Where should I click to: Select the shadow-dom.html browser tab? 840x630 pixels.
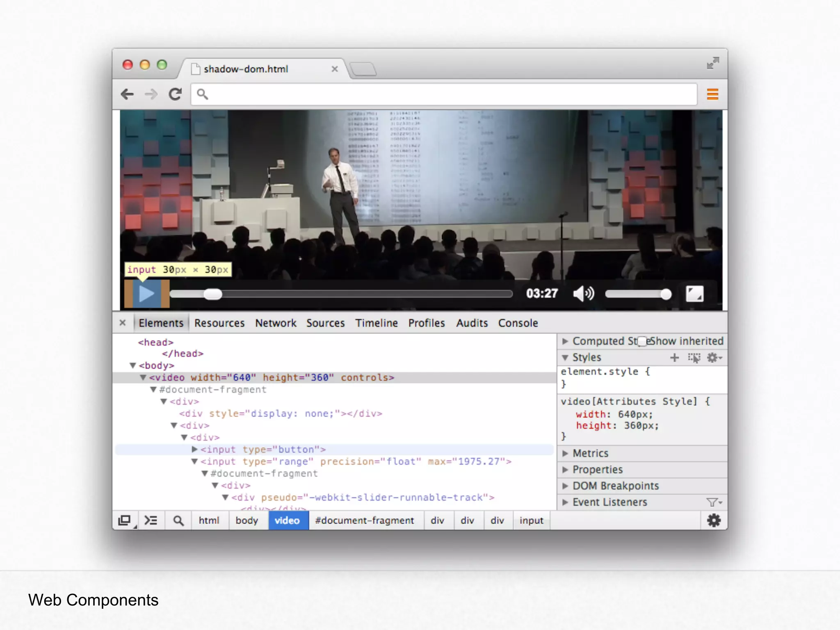pyautogui.click(x=262, y=69)
